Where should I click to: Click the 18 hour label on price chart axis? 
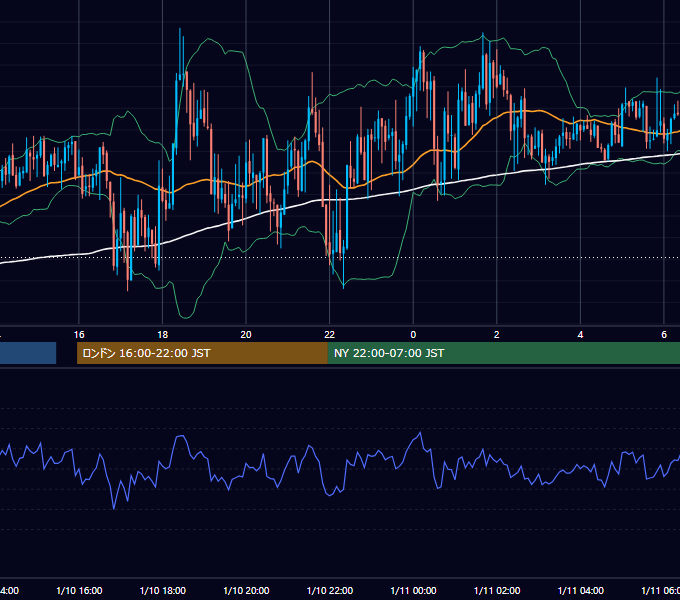click(163, 335)
